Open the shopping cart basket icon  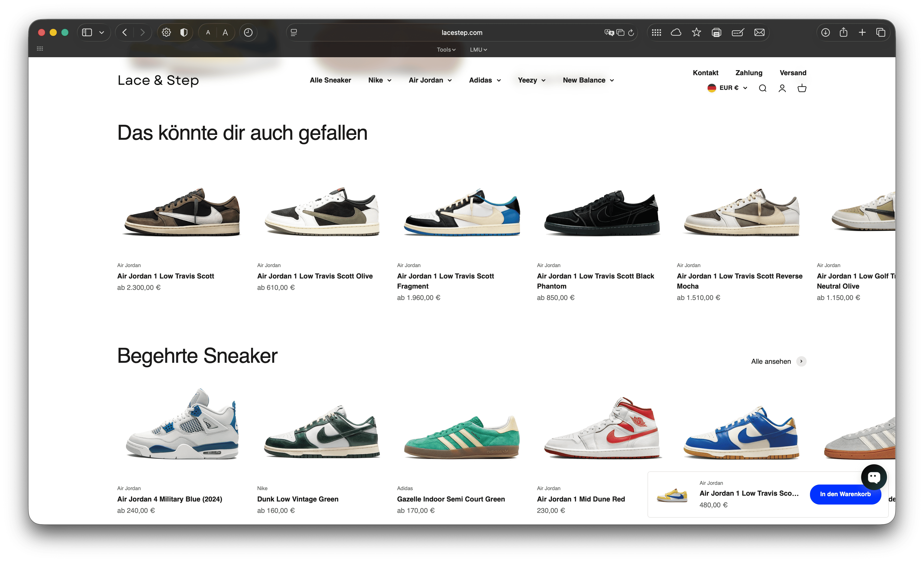802,88
